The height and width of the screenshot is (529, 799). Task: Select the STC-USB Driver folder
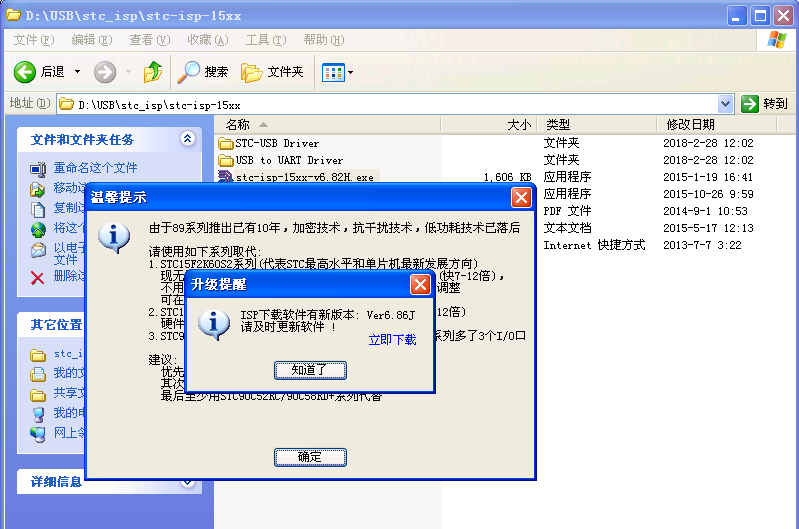pyautogui.click(x=269, y=143)
